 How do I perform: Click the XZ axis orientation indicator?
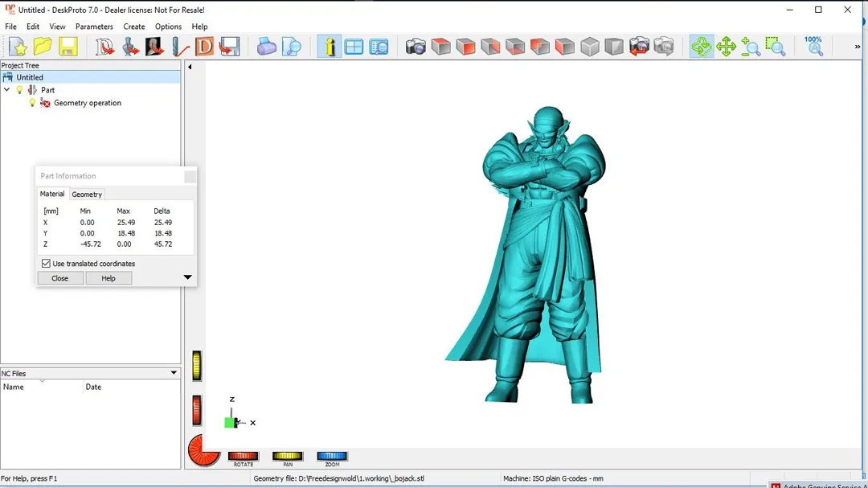click(x=240, y=414)
